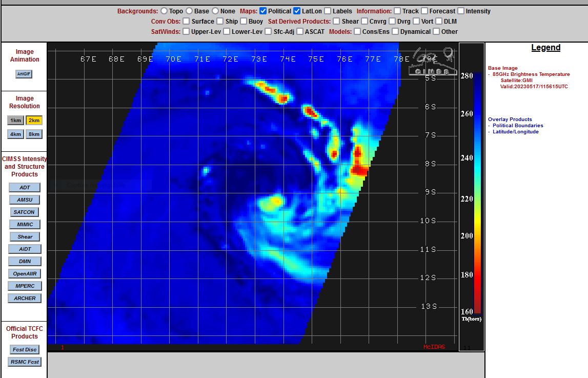This screenshot has width=588, height=378.
Task: Open the ADT intensity product
Action: pos(25,187)
